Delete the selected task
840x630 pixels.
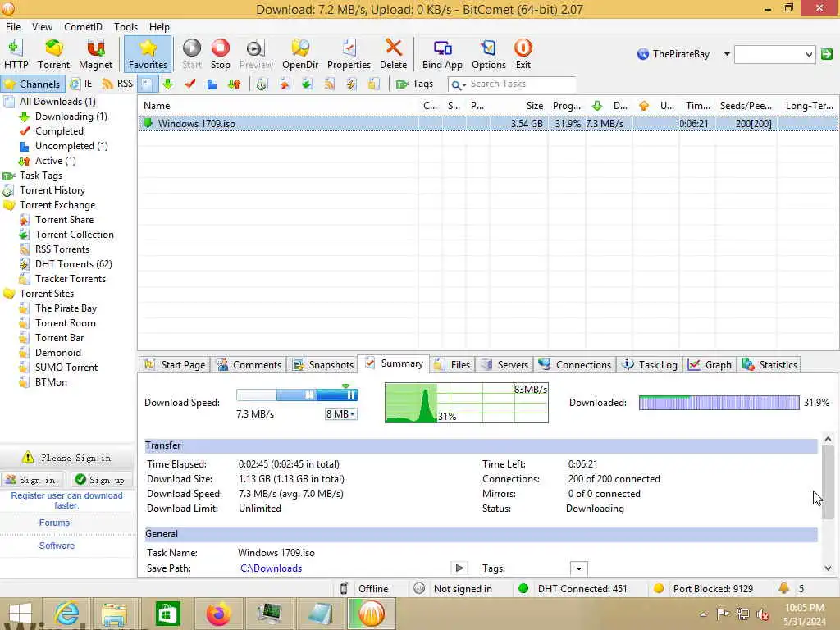pyautogui.click(x=393, y=54)
